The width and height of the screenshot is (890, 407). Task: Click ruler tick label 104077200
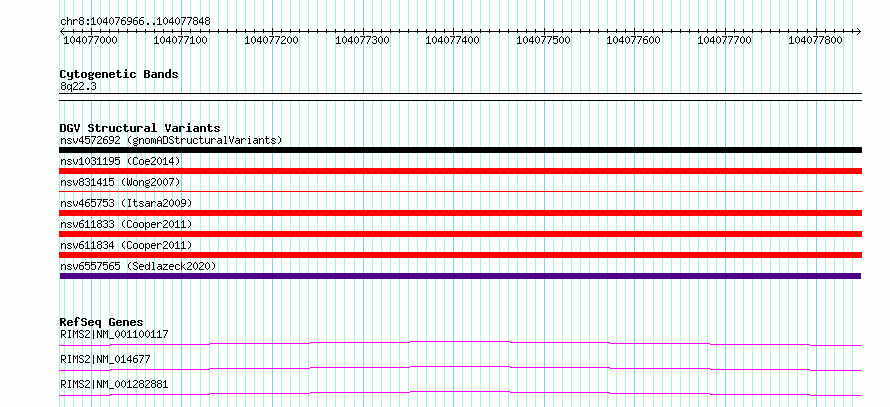(271, 40)
